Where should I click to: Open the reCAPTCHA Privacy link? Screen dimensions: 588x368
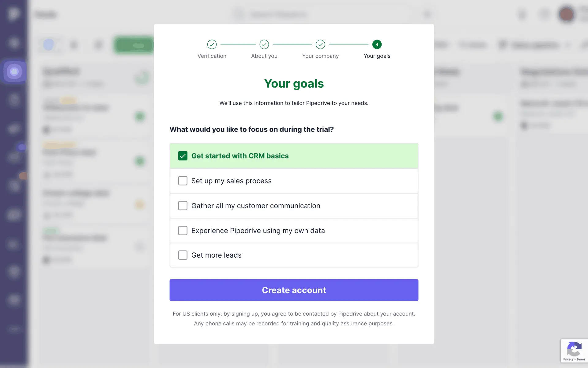click(568, 359)
